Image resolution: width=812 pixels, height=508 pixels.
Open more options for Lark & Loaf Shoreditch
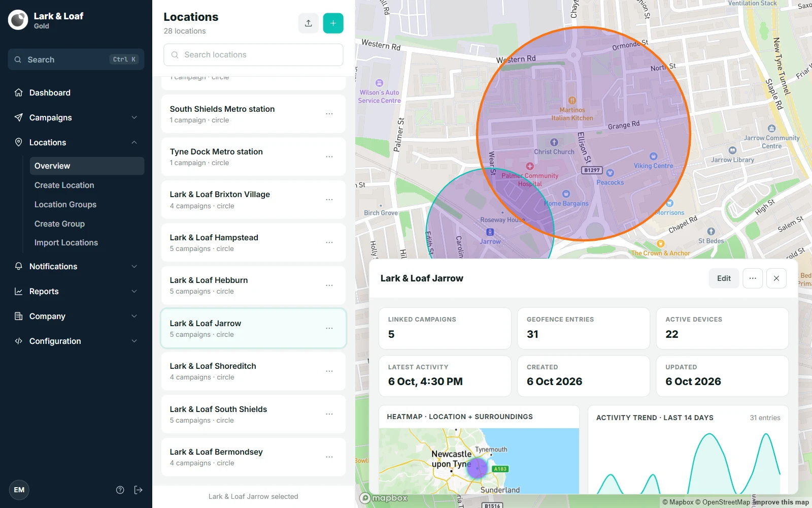pos(329,371)
